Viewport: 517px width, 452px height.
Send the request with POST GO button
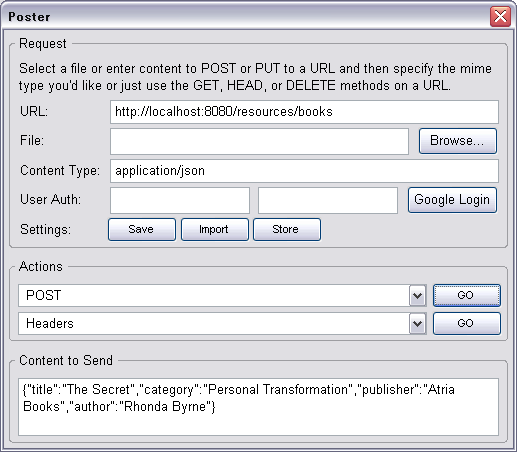(x=467, y=295)
